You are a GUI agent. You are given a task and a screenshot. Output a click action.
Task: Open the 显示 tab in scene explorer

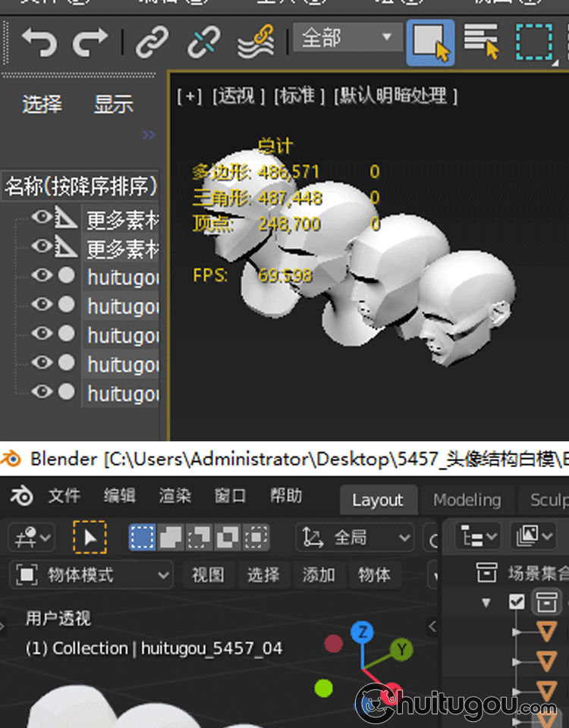pyautogui.click(x=113, y=104)
